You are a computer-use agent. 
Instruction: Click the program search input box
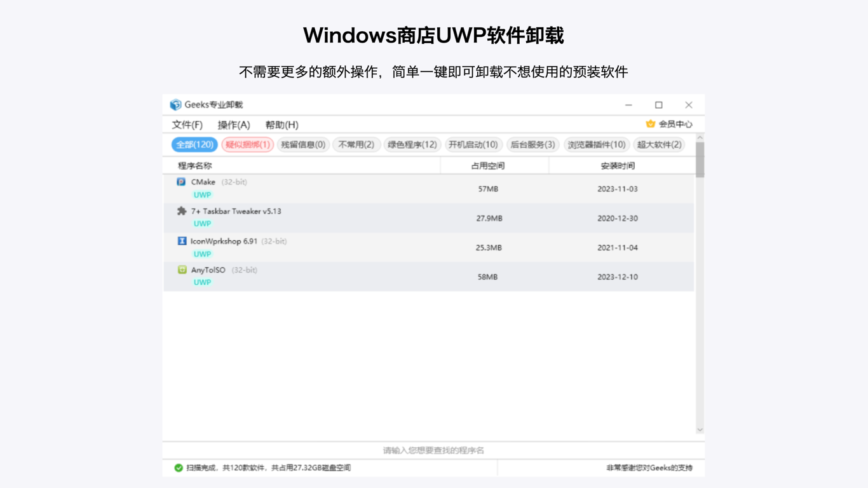(x=433, y=451)
